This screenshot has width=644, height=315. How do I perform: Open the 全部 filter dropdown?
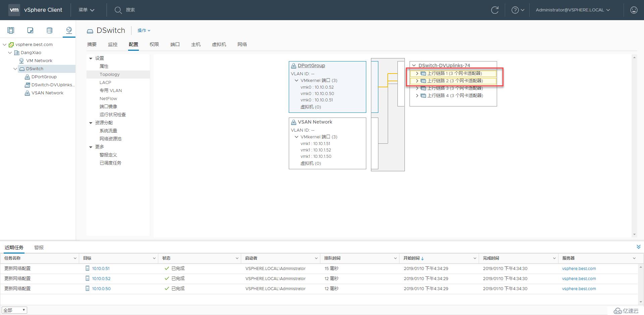coord(14,310)
